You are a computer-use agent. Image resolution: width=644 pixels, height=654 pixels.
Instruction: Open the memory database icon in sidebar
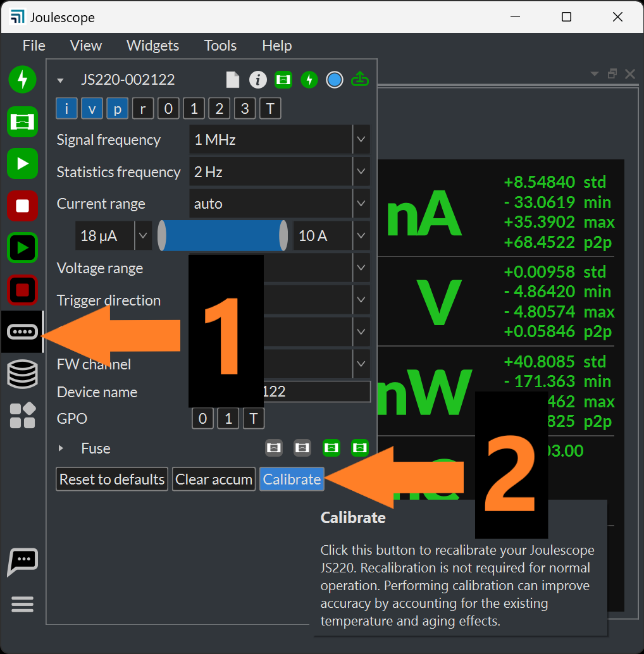(x=23, y=374)
